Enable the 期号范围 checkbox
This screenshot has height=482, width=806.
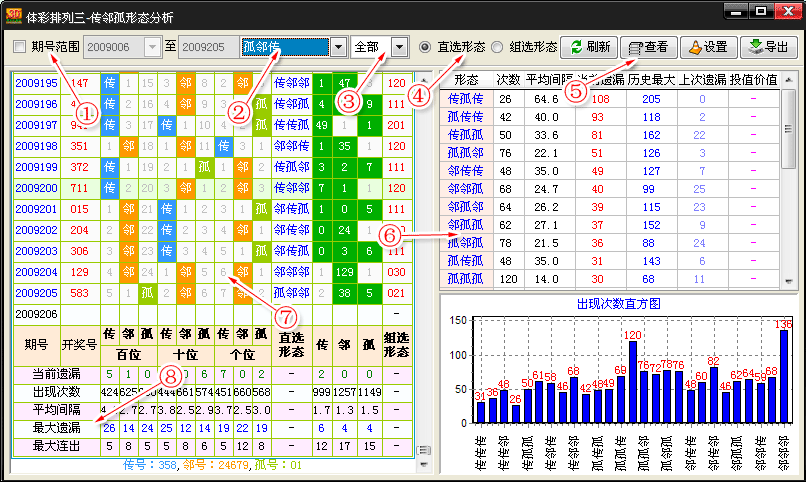pyautogui.click(x=20, y=47)
